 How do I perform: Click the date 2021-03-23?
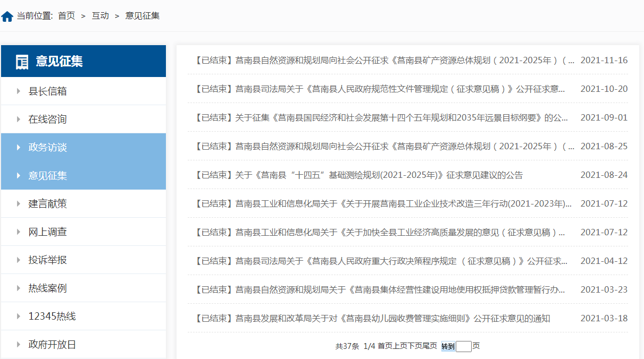coord(604,289)
